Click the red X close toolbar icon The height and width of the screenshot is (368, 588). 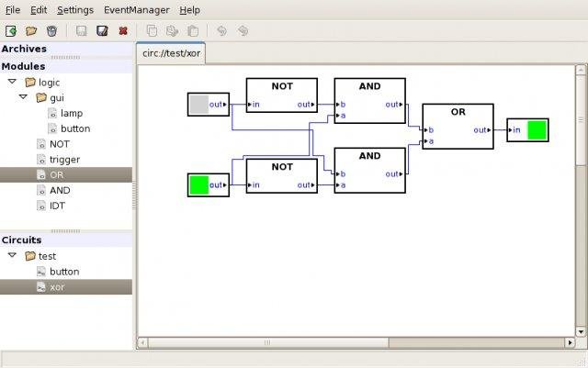coord(123,30)
